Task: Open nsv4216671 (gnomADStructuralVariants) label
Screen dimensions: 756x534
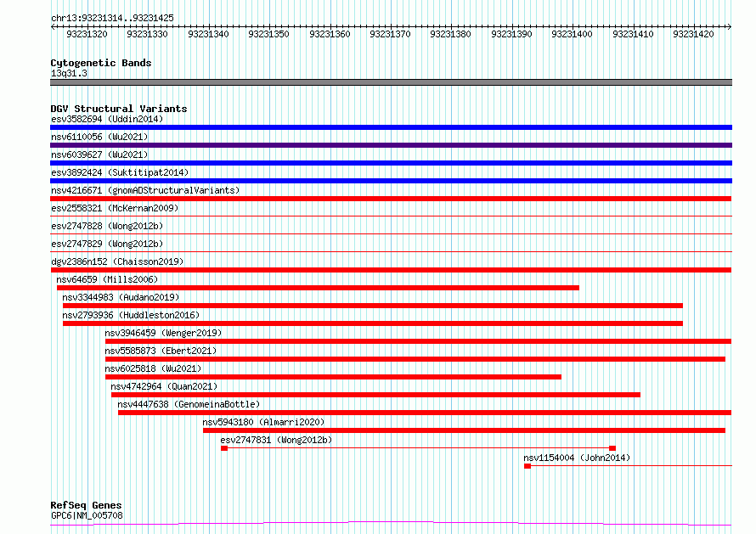Action: point(145,190)
